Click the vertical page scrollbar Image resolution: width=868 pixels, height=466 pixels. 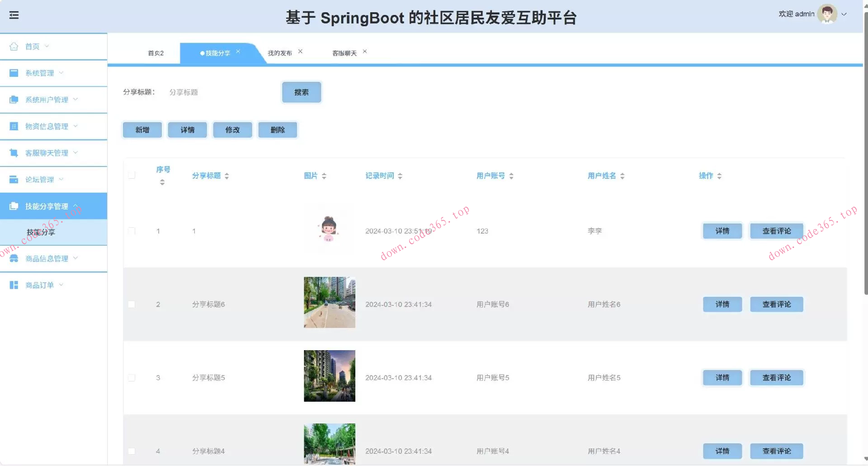(x=866, y=154)
